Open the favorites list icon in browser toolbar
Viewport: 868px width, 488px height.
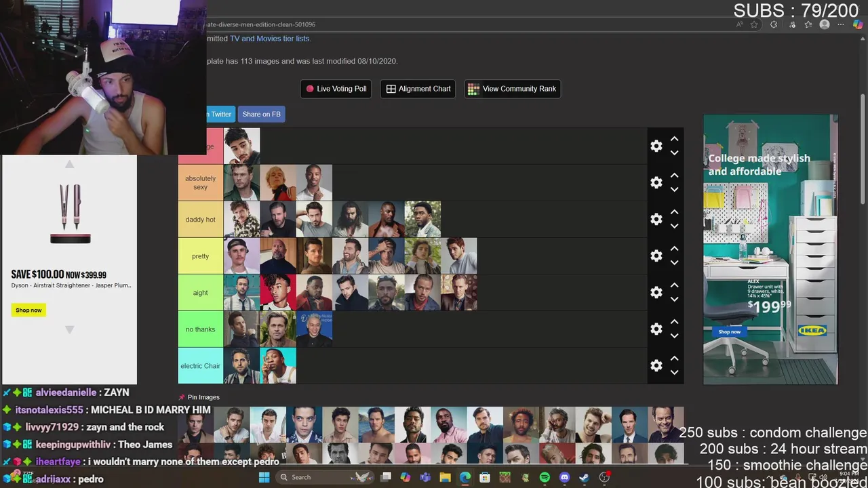coord(808,24)
